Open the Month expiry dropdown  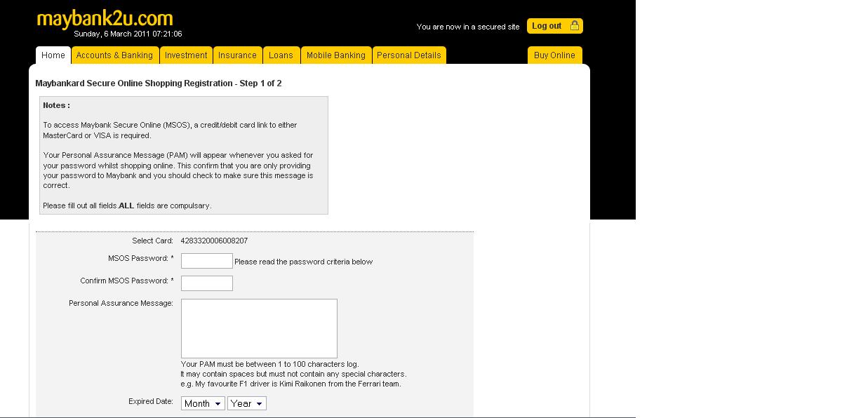[x=202, y=403]
